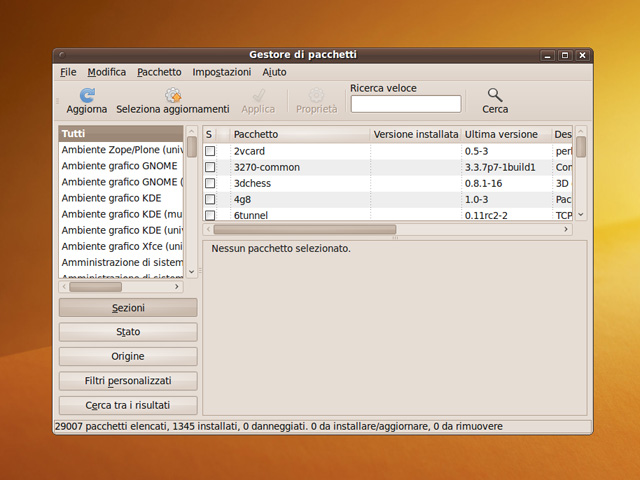Click the Applica checkmark icon

[258, 95]
